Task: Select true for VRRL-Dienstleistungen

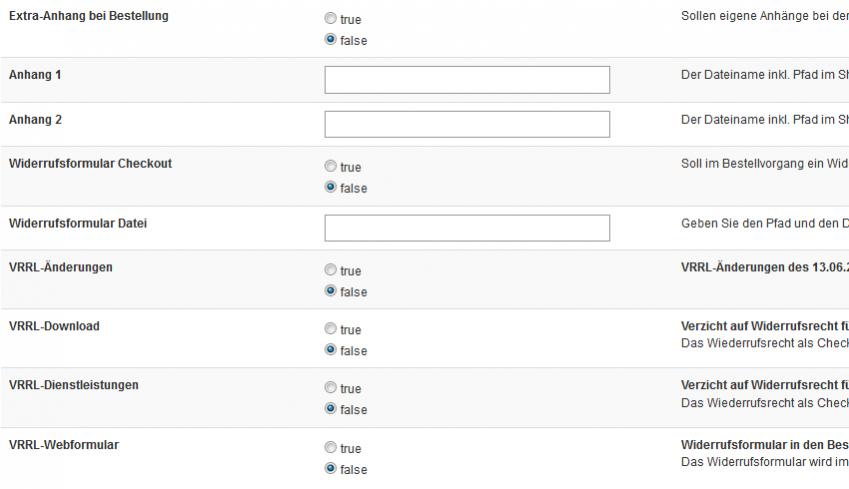Action: pyautogui.click(x=331, y=389)
